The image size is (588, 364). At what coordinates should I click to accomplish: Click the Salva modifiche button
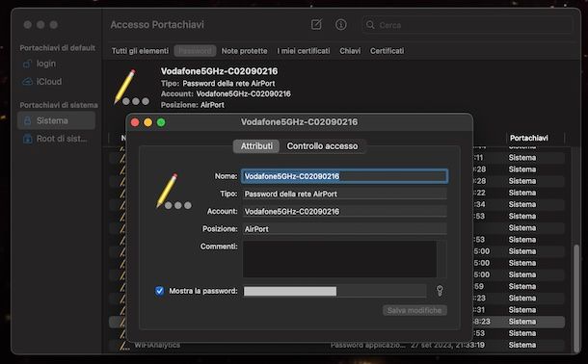414,310
